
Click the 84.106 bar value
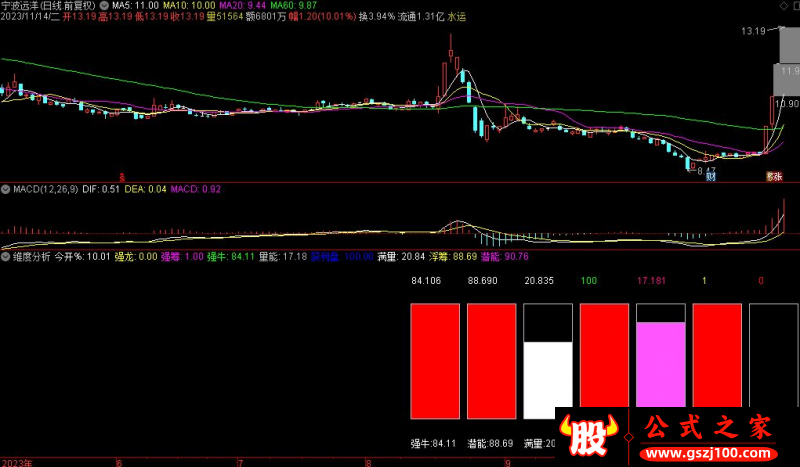[426, 281]
